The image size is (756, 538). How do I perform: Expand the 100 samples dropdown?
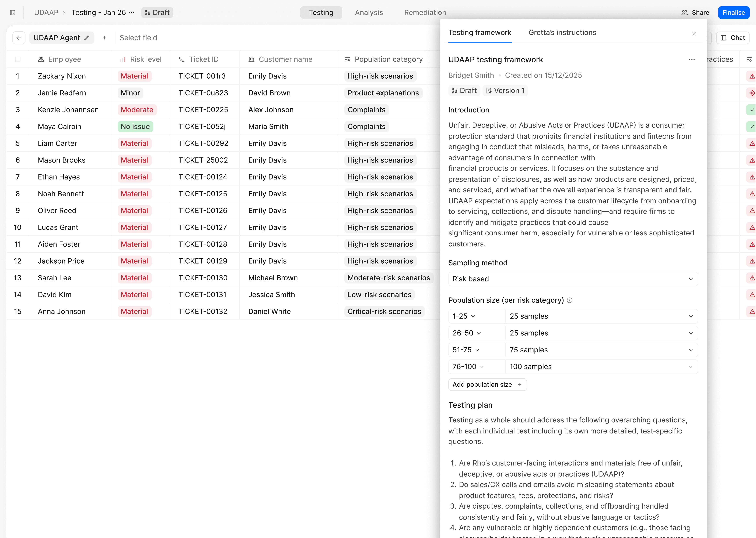601,367
